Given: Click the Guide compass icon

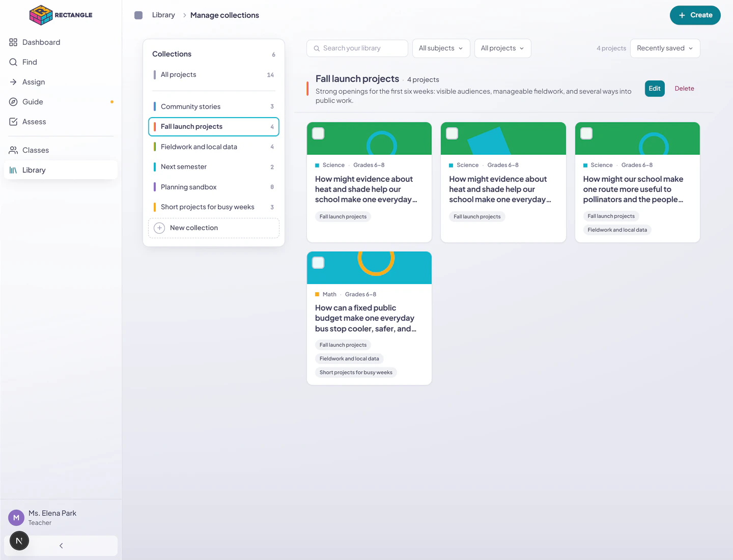Looking at the screenshot, I should [13, 102].
